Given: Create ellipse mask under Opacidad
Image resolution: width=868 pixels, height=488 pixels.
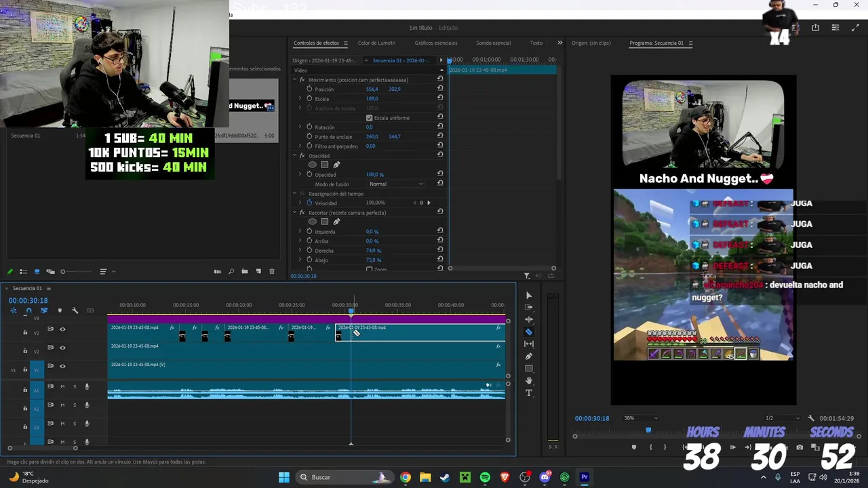Looking at the screenshot, I should pos(313,165).
